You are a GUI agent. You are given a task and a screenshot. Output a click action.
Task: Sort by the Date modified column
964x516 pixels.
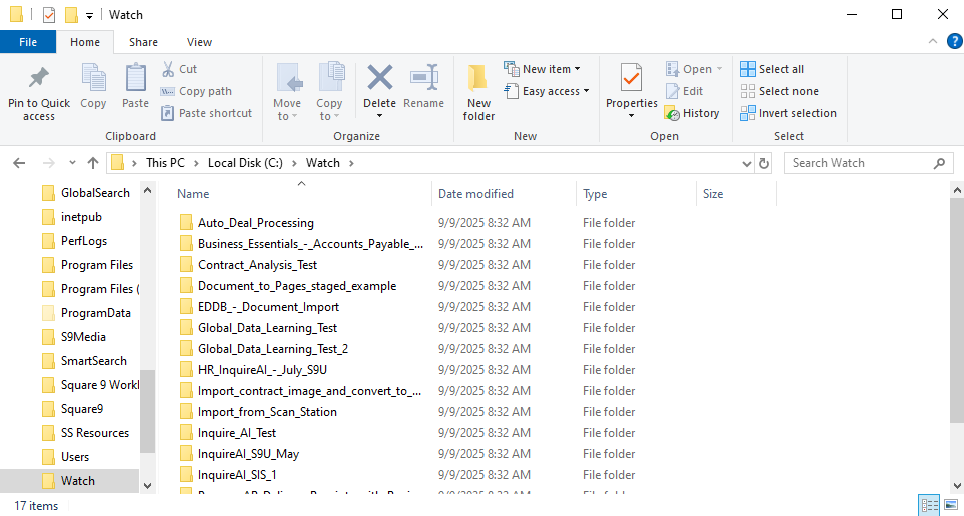coord(476,194)
